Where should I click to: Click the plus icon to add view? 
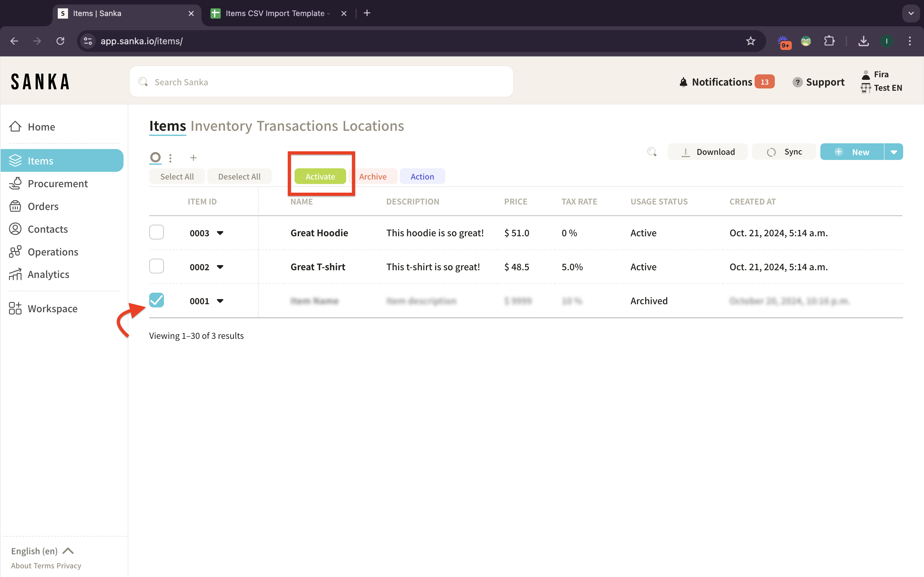pos(193,158)
